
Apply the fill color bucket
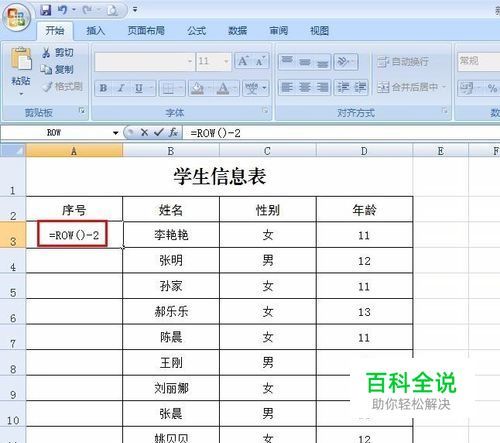click(x=197, y=88)
